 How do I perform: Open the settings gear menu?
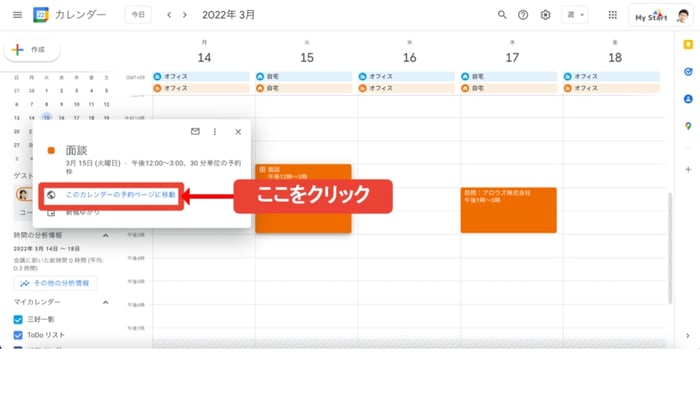(545, 15)
